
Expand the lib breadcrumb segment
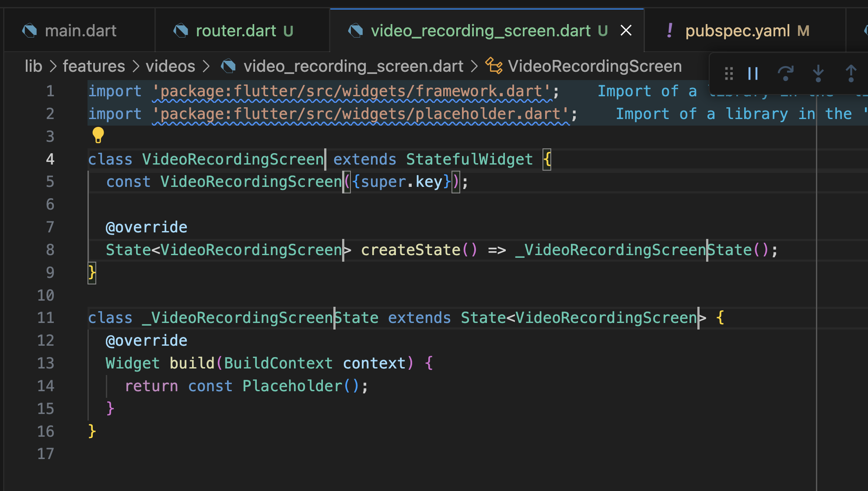point(33,66)
